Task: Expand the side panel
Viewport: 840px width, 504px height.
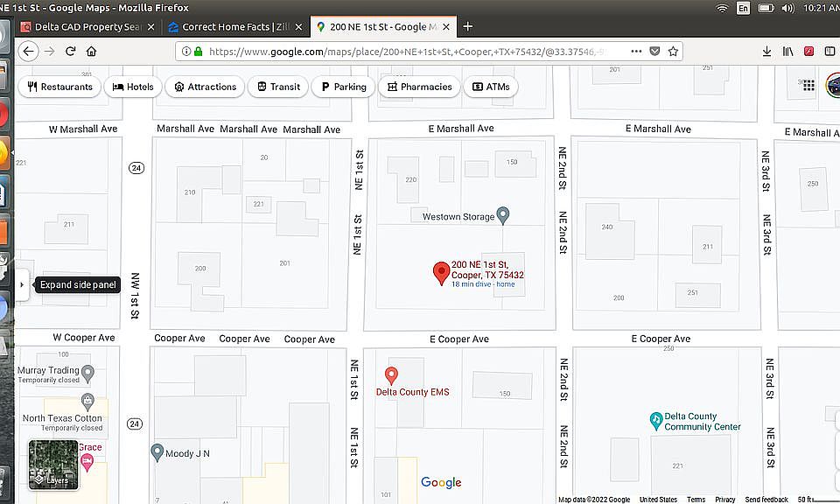Action: (22, 285)
